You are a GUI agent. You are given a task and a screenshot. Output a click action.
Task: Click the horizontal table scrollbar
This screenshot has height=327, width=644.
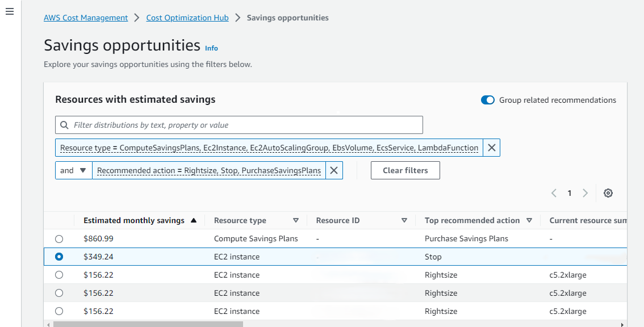pos(148,325)
